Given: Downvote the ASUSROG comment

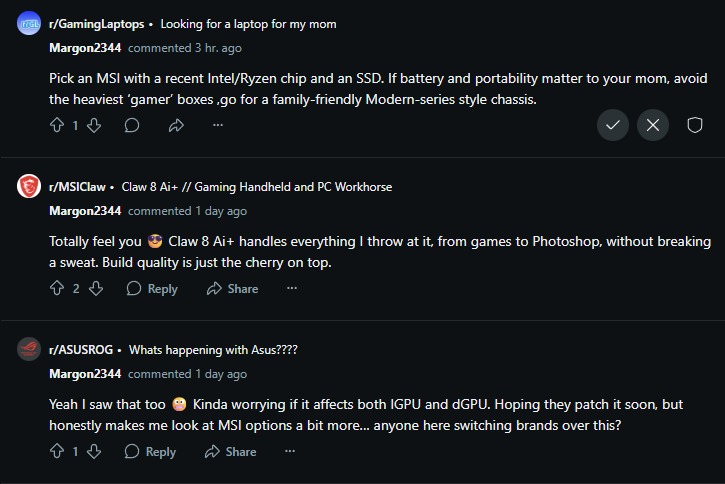Looking at the screenshot, I should click(x=94, y=451).
